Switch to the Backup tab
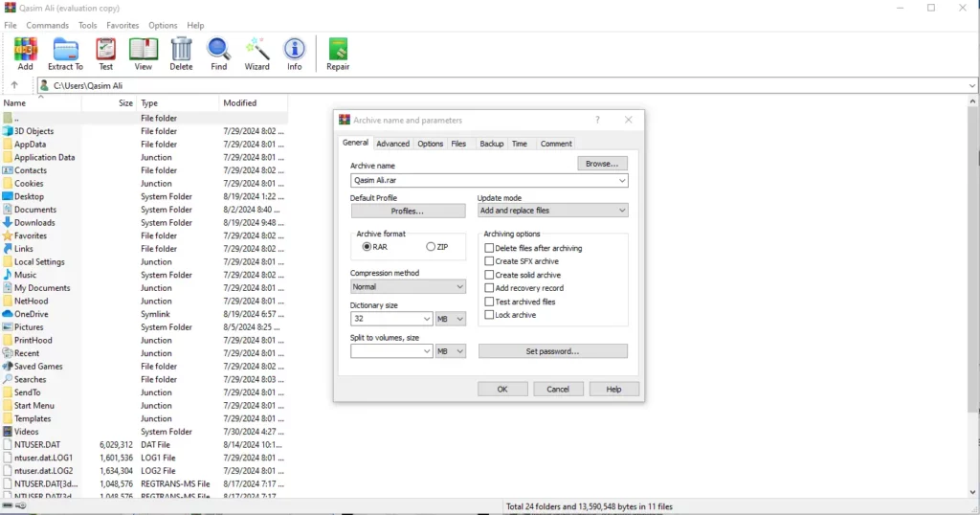The height and width of the screenshot is (515, 980). click(x=491, y=144)
